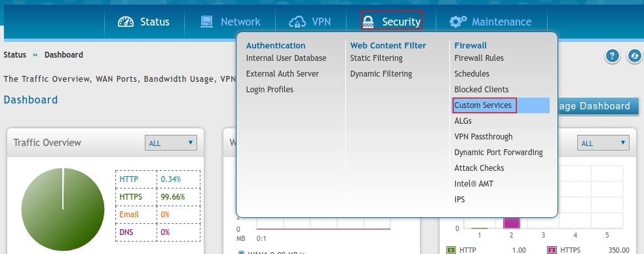Click the VPN cloud lock icon
This screenshot has height=254, width=644.
(297, 22)
